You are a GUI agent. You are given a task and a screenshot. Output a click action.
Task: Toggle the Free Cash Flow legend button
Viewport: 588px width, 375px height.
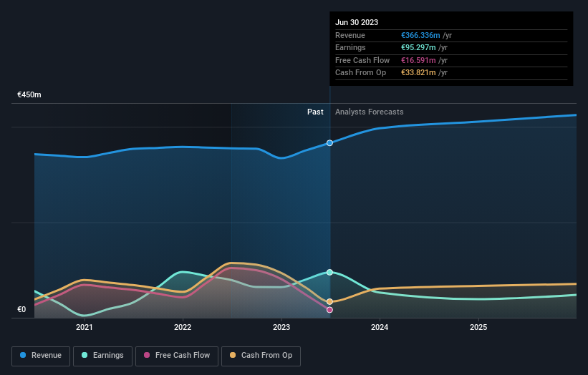(x=177, y=356)
